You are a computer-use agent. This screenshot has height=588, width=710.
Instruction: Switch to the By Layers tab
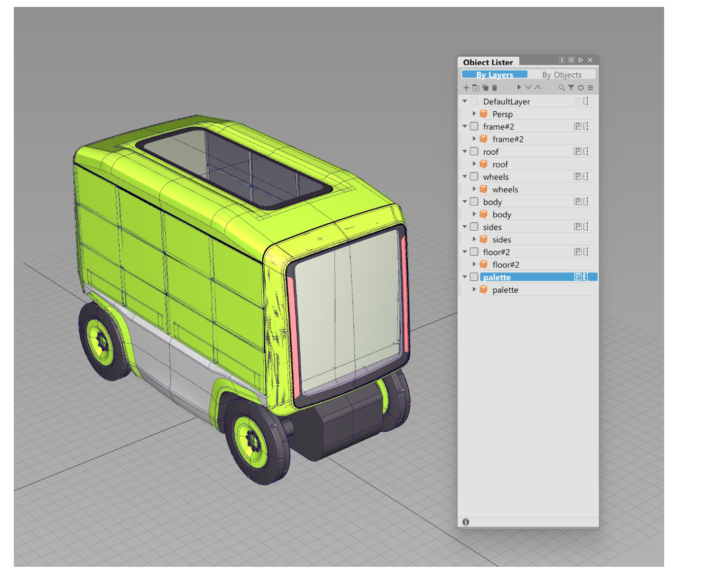coord(495,74)
